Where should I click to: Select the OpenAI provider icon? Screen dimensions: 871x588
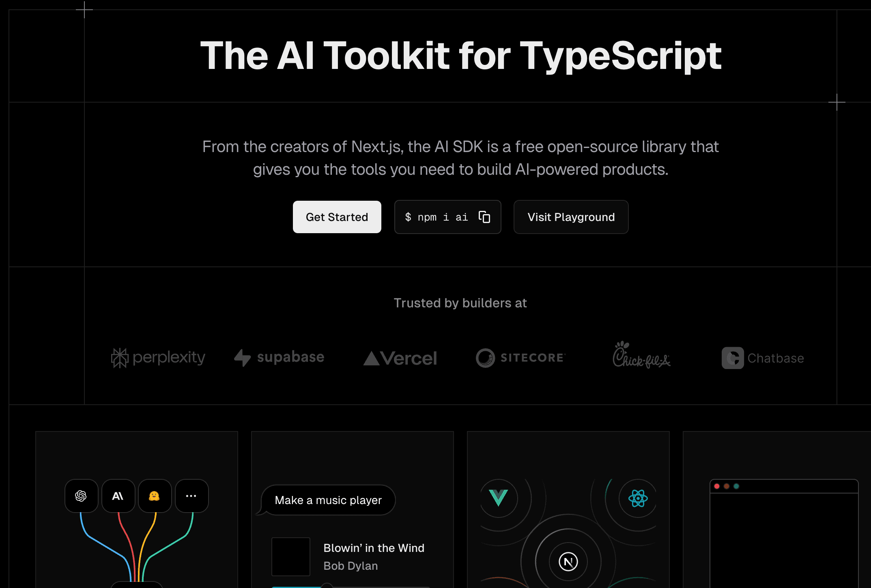(x=81, y=496)
